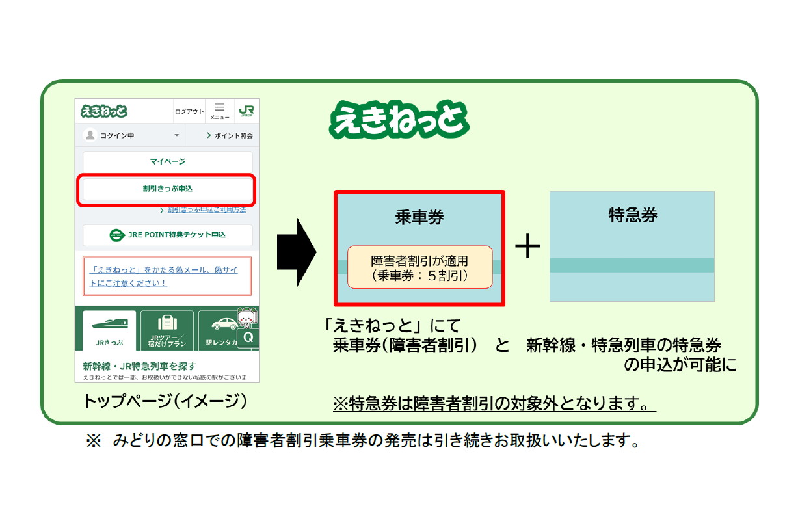Image resolution: width=798 pixels, height=532 pixels.
Task: Click the luggage icon for JRツアー plans
Action: (x=168, y=321)
